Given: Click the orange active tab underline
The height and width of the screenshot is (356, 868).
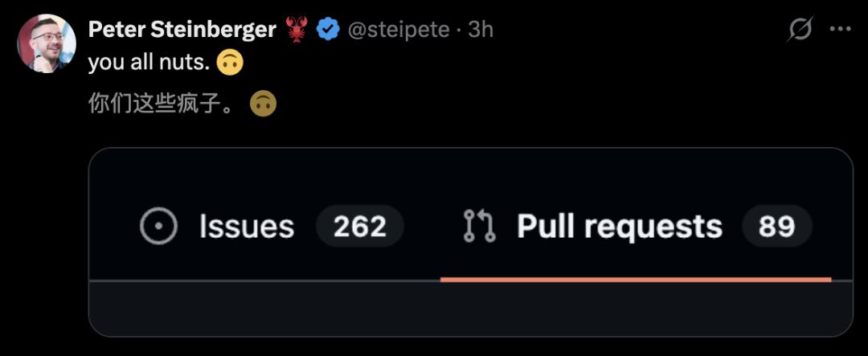Looking at the screenshot, I should [x=635, y=279].
